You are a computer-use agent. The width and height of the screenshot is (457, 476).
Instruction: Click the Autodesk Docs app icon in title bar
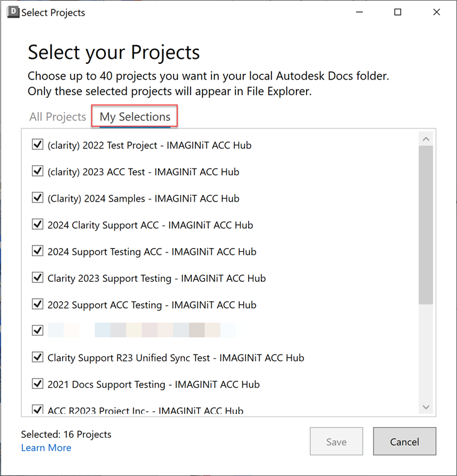13,13
